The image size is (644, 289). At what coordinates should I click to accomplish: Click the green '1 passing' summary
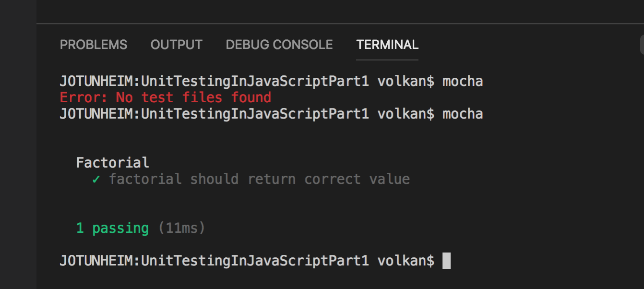[x=112, y=228]
